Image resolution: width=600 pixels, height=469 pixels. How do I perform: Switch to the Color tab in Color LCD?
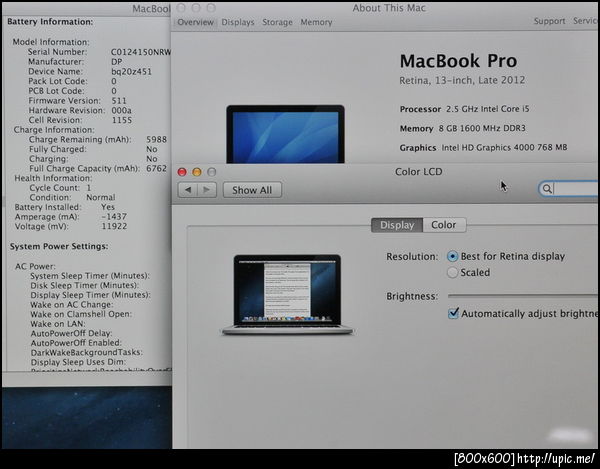[444, 225]
